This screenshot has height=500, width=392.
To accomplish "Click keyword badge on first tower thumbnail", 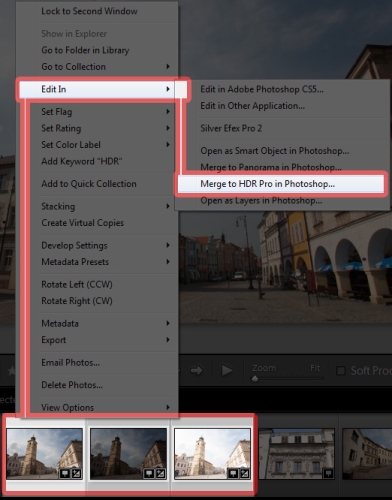I will pos(65,473).
